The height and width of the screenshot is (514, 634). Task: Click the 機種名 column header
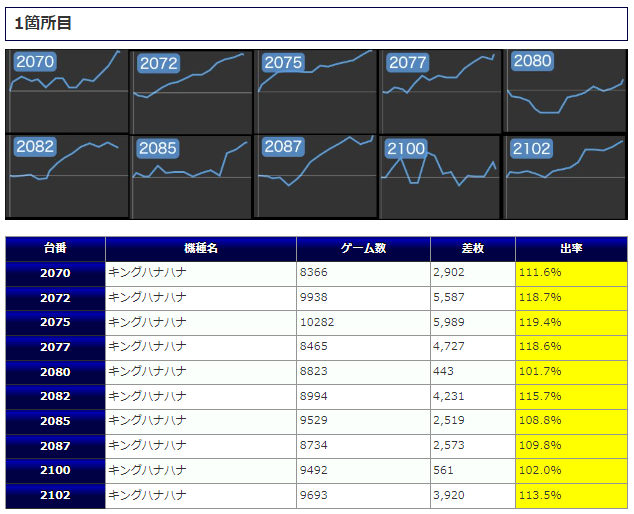point(201,249)
